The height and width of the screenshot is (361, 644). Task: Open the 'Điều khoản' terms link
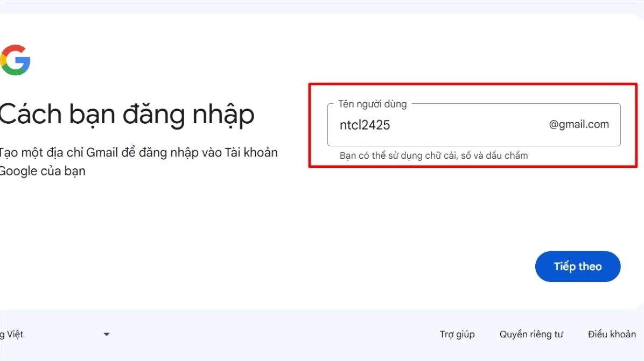tap(612, 334)
